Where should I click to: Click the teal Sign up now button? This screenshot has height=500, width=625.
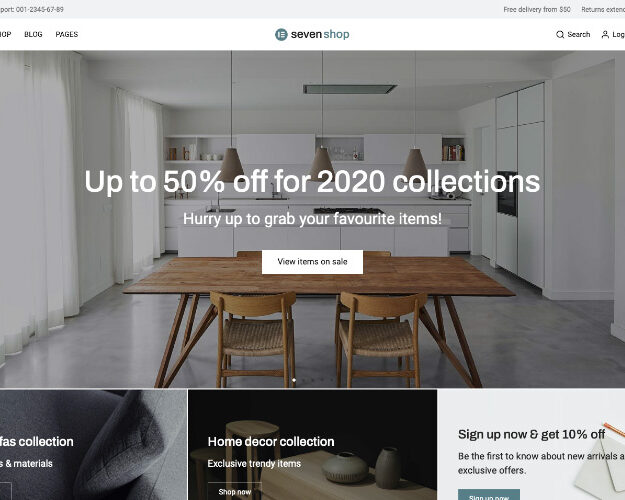489,495
